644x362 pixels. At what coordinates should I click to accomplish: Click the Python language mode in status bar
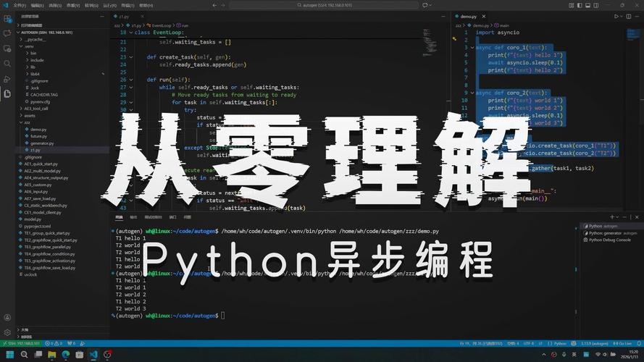pos(557,343)
